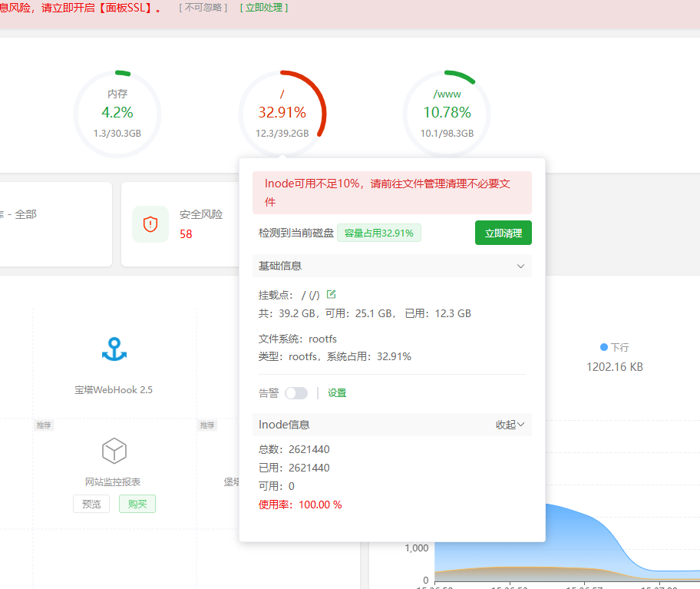Image resolution: width=700 pixels, height=589 pixels.
Task: Click the 1202.16 KB downstream value
Action: coord(615,367)
